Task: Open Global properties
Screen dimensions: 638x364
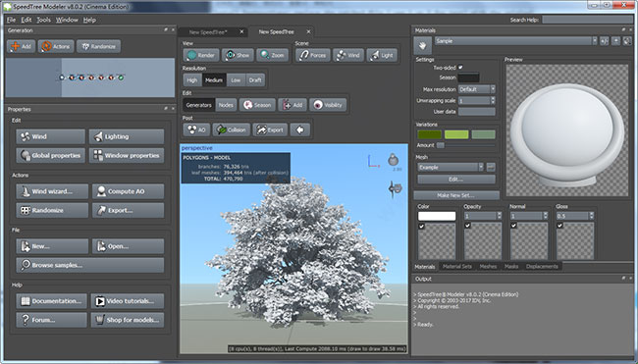Action: [50, 155]
